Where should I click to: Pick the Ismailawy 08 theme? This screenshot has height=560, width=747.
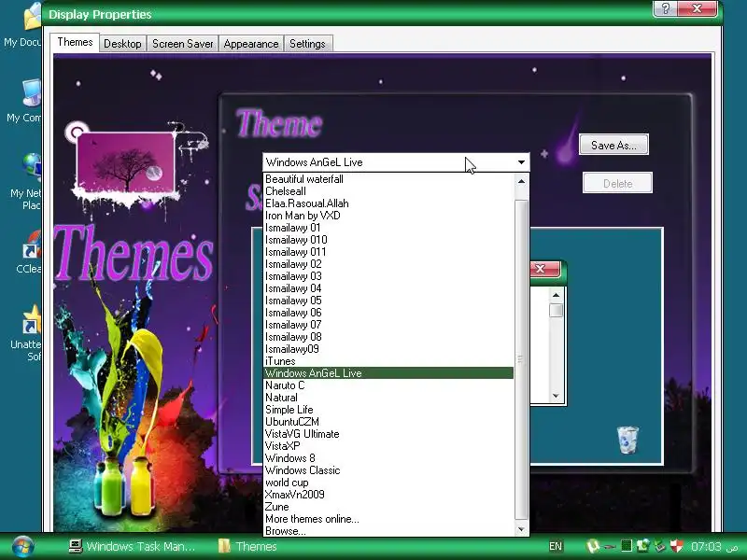click(388, 337)
